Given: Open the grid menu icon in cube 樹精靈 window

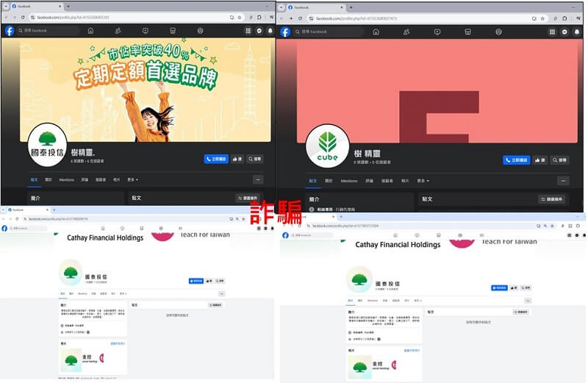Looking at the screenshot, I should click(552, 32).
